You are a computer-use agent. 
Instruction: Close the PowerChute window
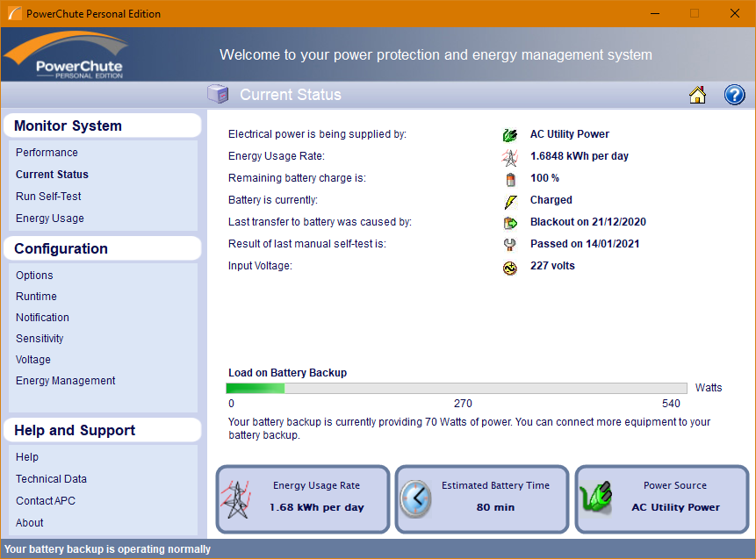(x=734, y=13)
